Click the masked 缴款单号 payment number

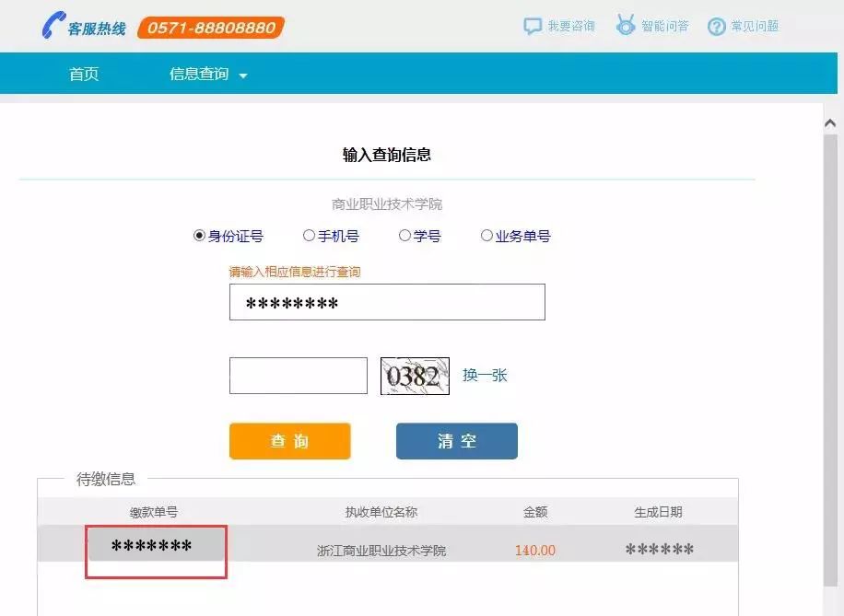click(155, 546)
